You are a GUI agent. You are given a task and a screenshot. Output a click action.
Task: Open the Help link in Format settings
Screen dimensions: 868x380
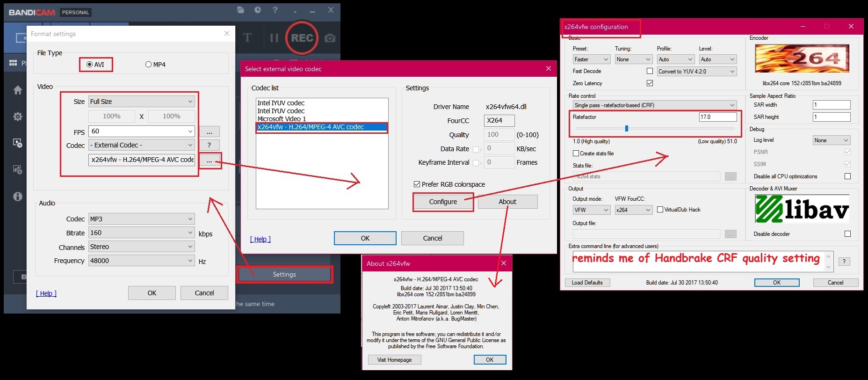[46, 293]
